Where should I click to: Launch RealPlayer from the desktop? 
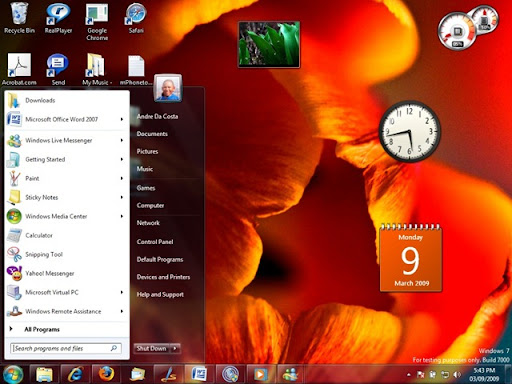pos(58,18)
